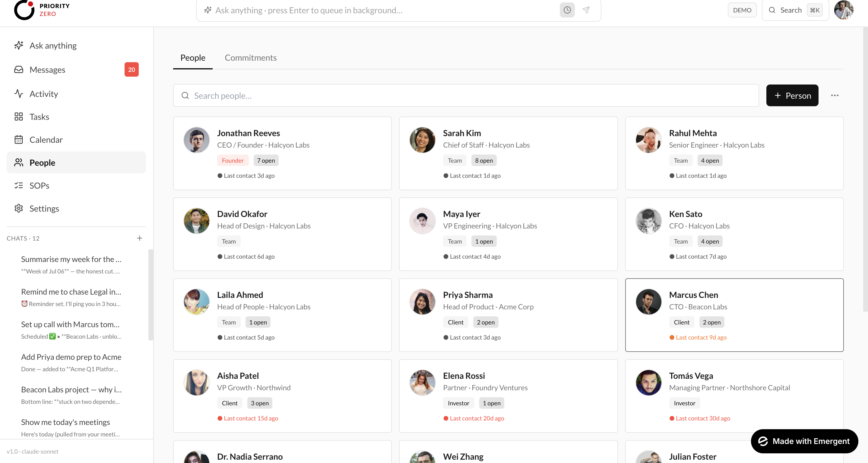Screen dimensions: 868x463
Task: Open Tomás Vega's avatar photo
Action: pos(648,382)
